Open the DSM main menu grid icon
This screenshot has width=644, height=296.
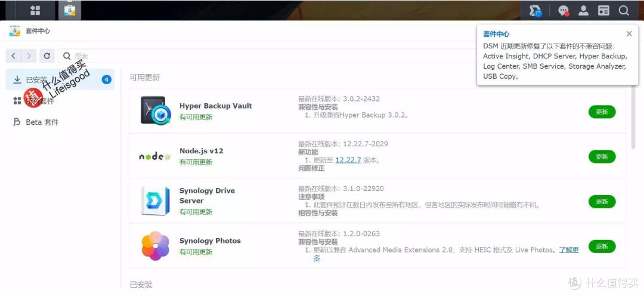click(35, 10)
